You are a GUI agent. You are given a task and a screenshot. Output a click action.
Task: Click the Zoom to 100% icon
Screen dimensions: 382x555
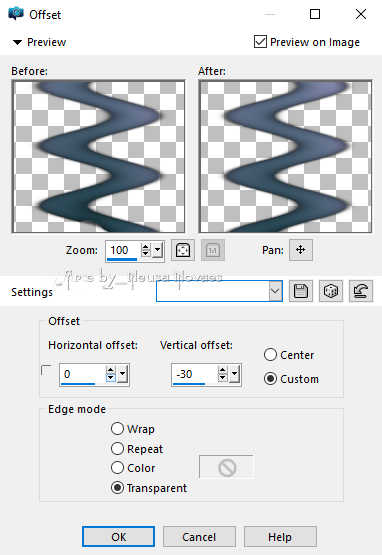tap(212, 250)
